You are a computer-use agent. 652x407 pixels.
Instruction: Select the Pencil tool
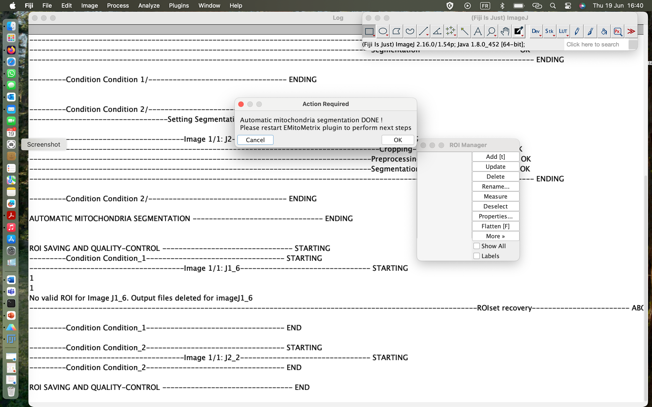[576, 31]
